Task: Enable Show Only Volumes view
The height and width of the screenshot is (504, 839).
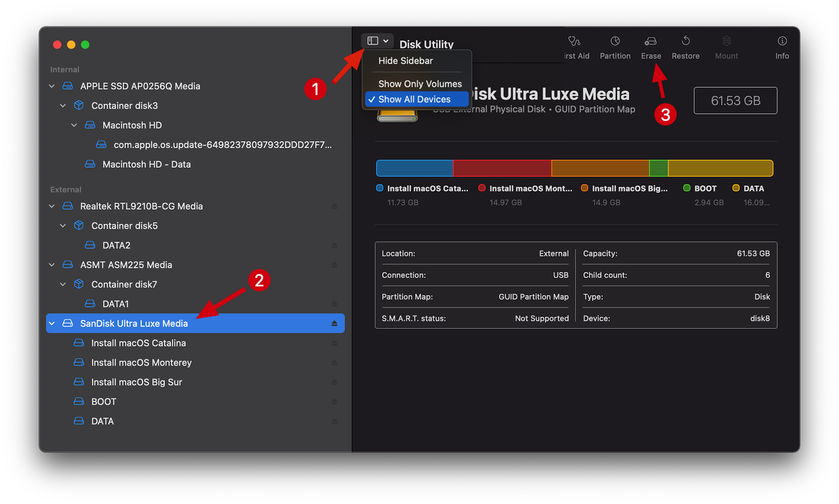Action: pos(419,83)
